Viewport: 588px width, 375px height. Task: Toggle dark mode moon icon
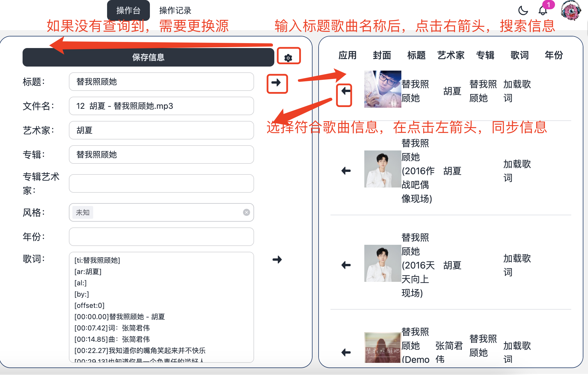(x=523, y=11)
